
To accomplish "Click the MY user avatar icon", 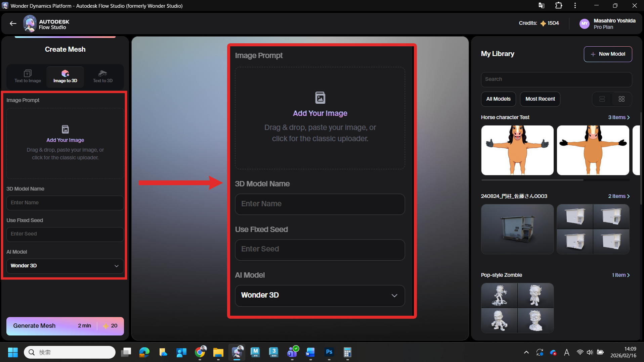I will (585, 23).
